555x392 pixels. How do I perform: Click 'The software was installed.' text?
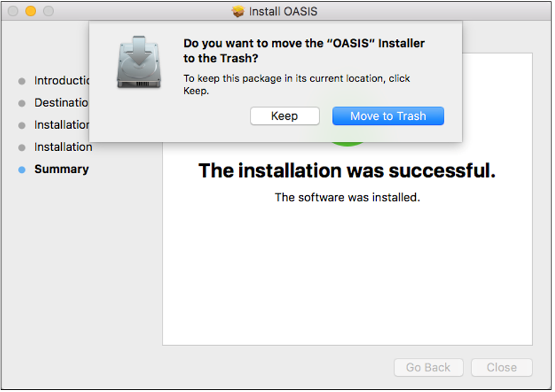pyautogui.click(x=347, y=197)
